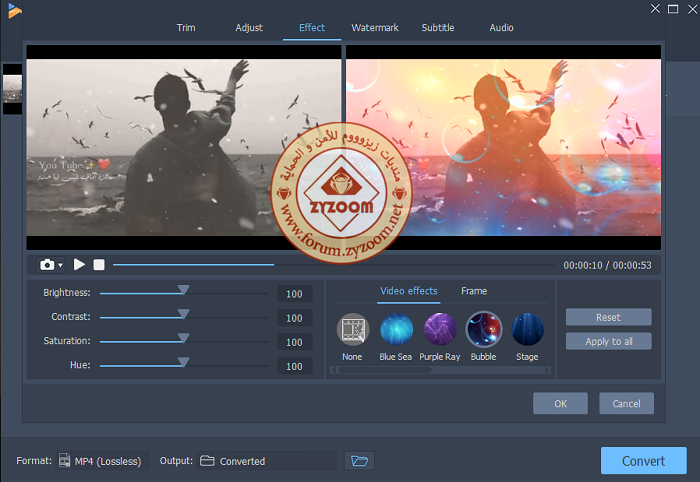700x482 pixels.
Task: Click the Brightness slider handle
Action: tap(183, 290)
